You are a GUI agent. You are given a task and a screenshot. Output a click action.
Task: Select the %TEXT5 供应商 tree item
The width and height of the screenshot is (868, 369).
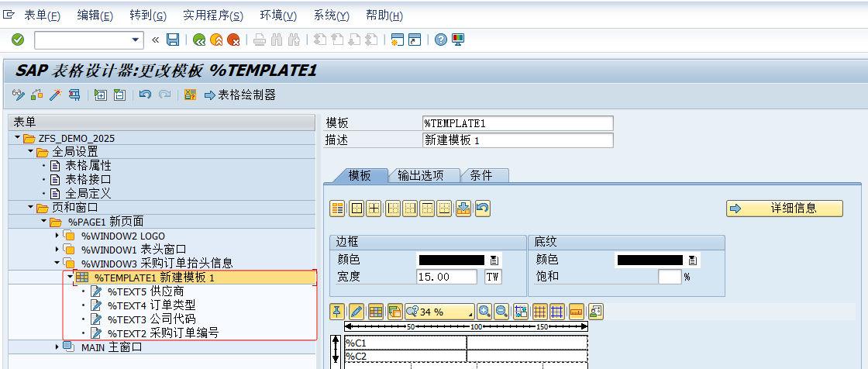(146, 291)
